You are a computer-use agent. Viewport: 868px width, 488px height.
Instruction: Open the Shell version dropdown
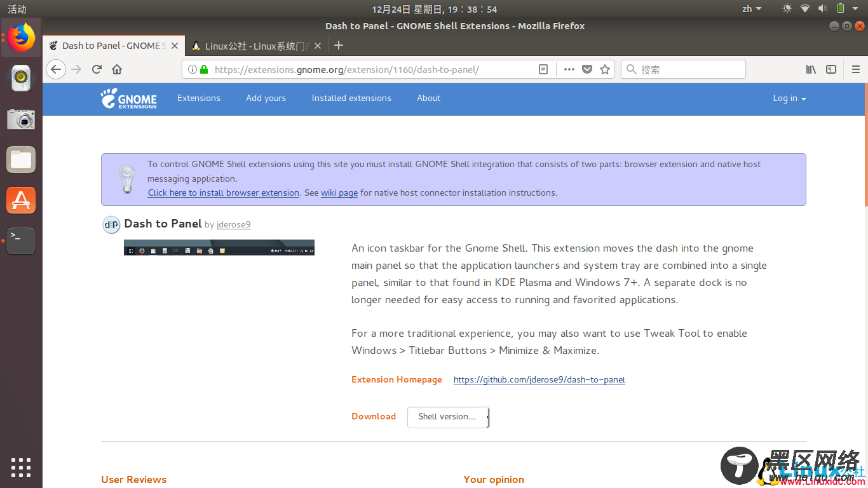(x=448, y=417)
